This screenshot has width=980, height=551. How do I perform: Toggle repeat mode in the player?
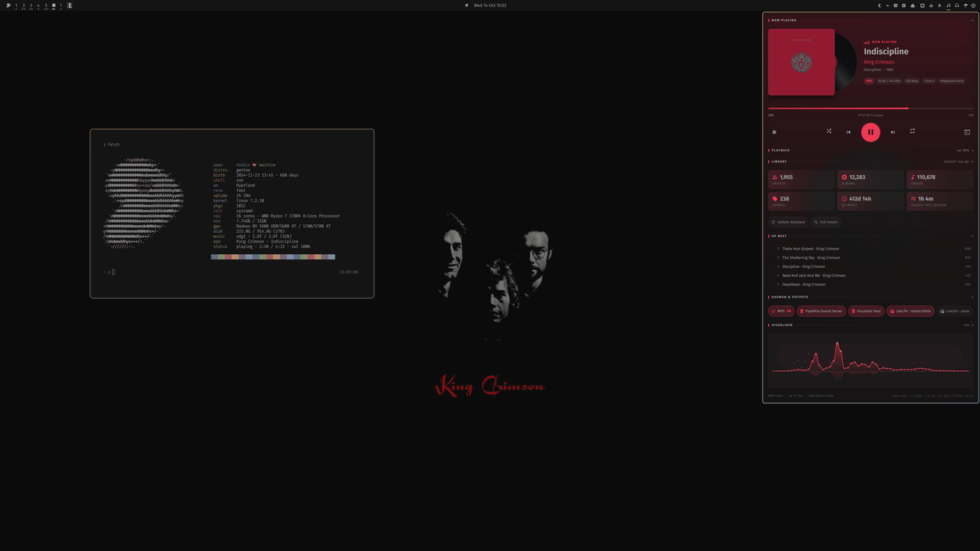pyautogui.click(x=913, y=131)
